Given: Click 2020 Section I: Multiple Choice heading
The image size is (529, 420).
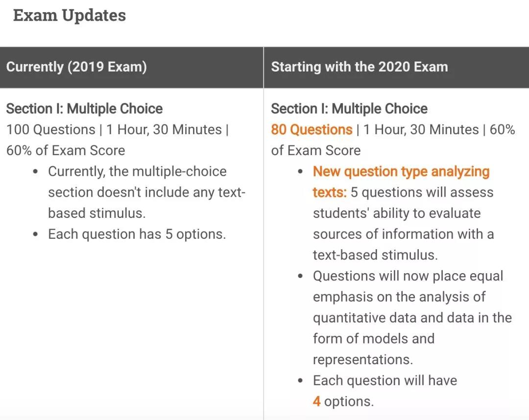Looking at the screenshot, I should point(349,109).
